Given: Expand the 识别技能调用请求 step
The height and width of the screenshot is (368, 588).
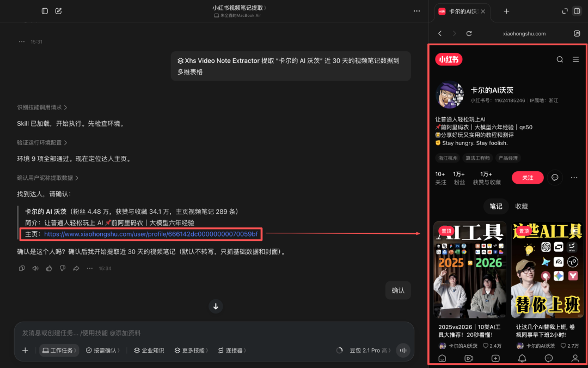Looking at the screenshot, I should point(42,107).
